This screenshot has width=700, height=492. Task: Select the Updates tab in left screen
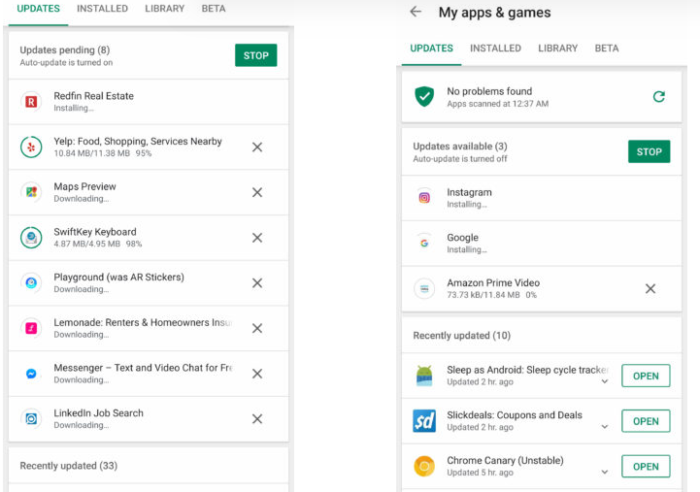[38, 9]
